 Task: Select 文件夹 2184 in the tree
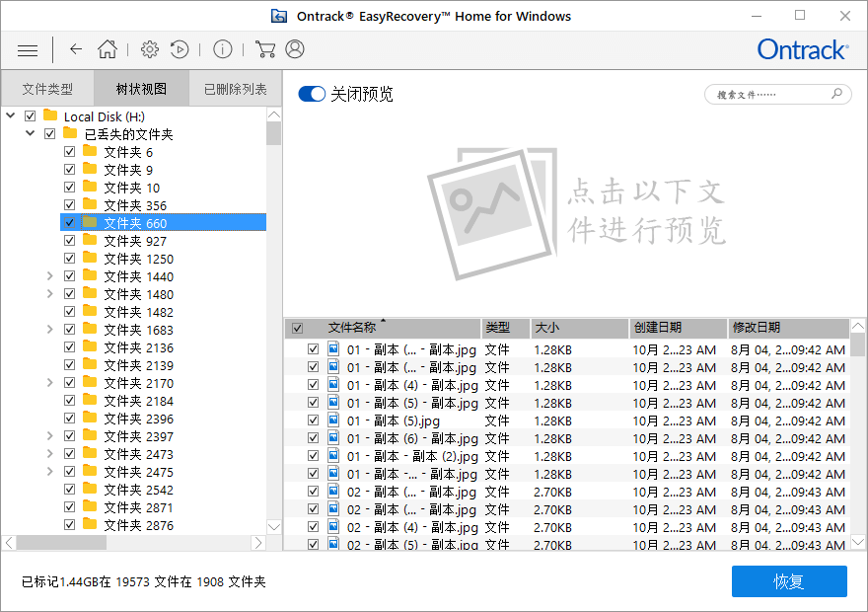point(138,401)
